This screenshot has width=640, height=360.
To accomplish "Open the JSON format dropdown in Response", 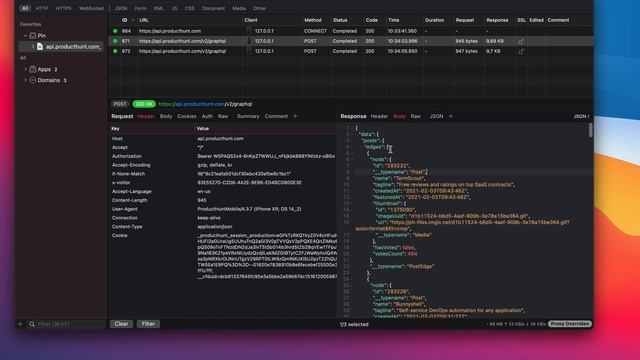I will (581, 116).
